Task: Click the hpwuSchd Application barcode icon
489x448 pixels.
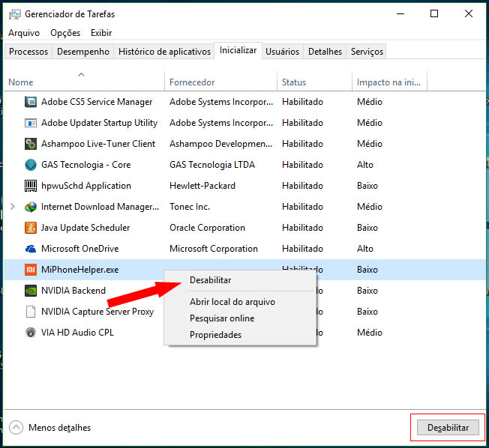Action: (x=31, y=186)
